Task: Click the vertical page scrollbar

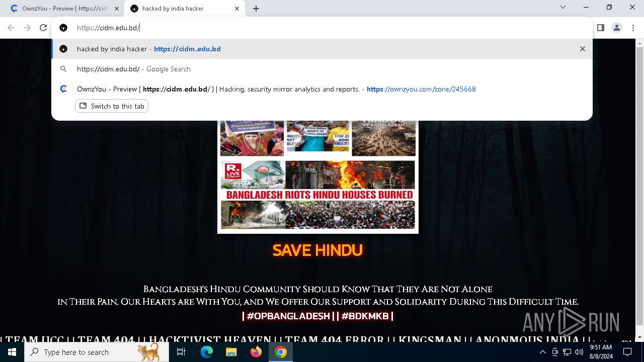Action: click(639, 186)
